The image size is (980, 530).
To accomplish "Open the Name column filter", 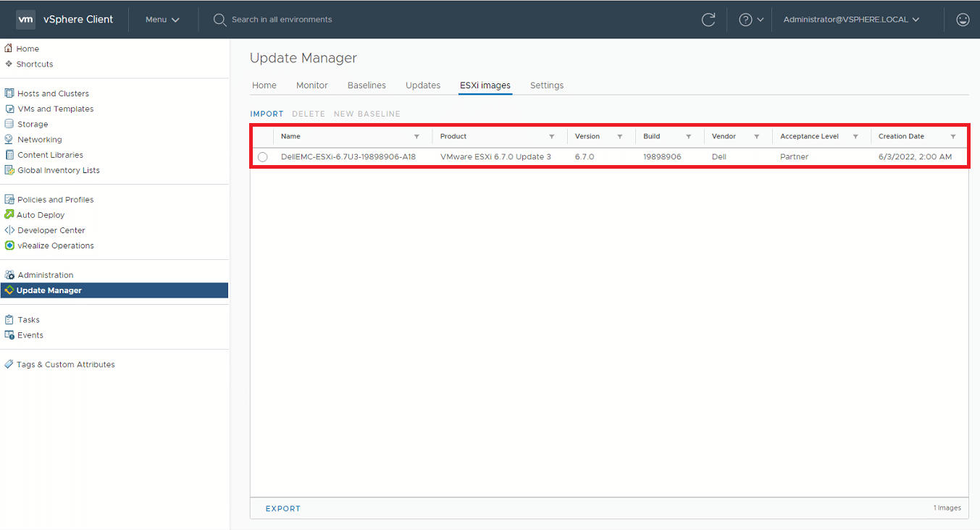I will pyautogui.click(x=416, y=136).
